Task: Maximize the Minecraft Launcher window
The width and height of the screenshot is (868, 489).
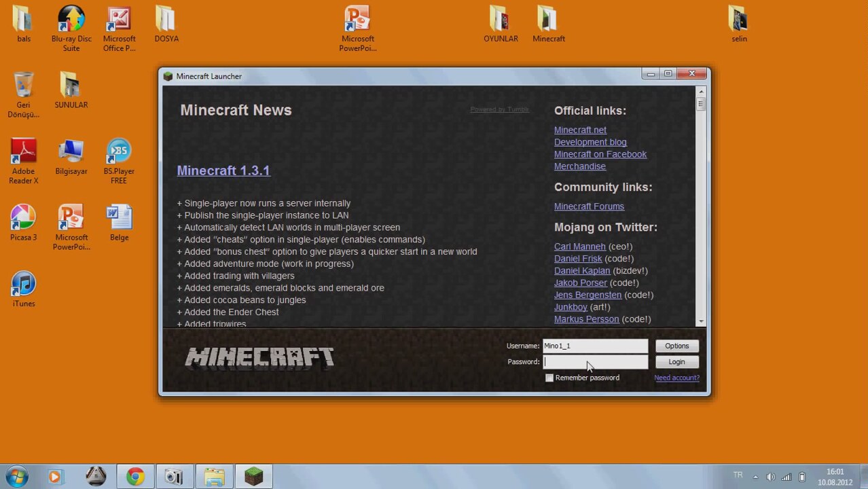Action: (668, 73)
